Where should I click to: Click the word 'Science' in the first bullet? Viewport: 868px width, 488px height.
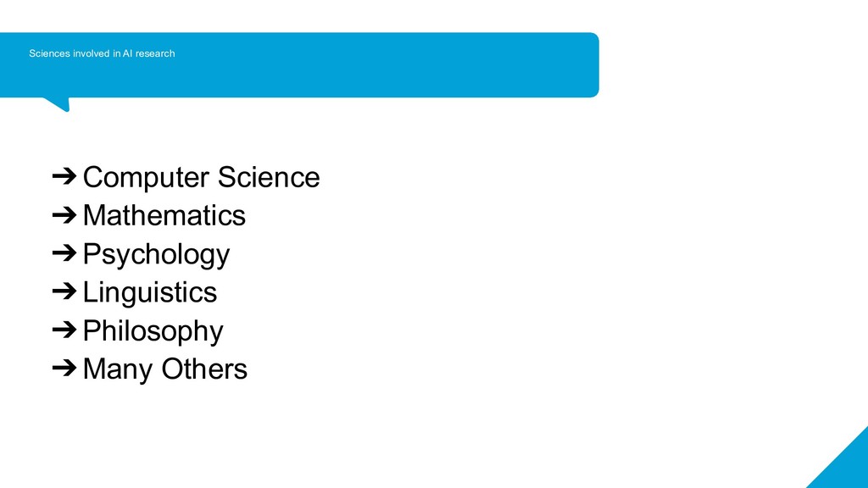269,177
